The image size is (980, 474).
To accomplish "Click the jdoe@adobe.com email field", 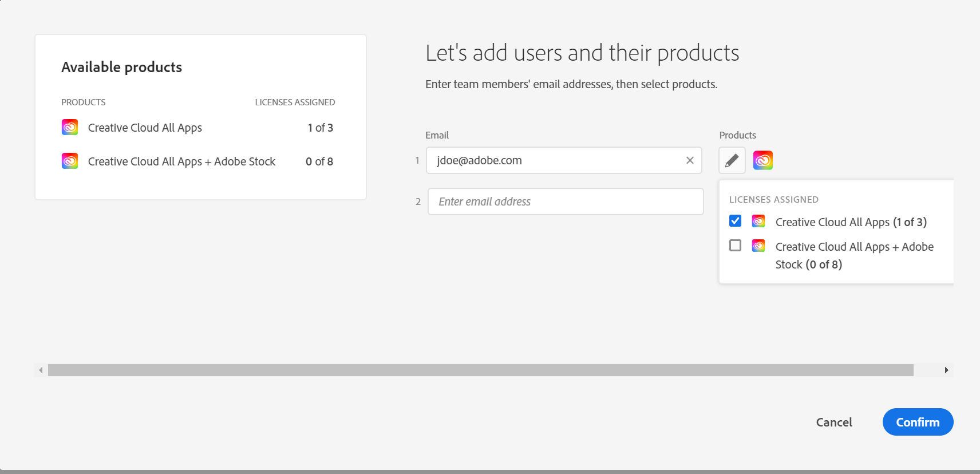I will pos(564,161).
